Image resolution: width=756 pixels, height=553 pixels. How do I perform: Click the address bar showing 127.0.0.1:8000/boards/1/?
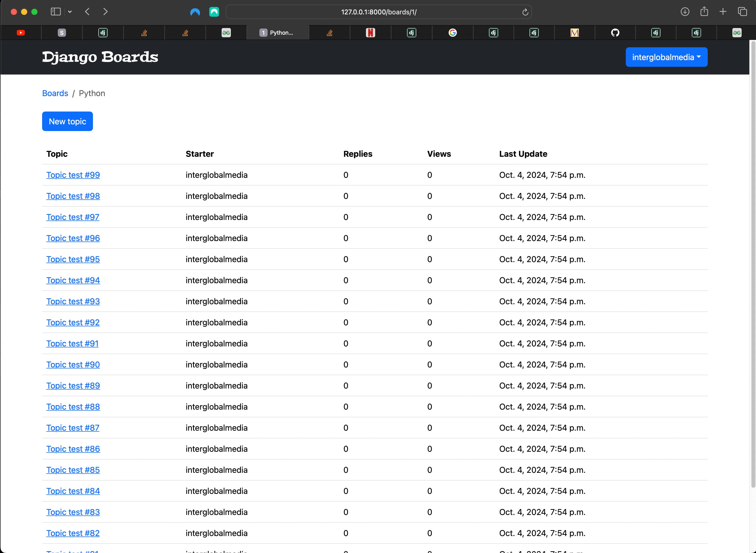(x=379, y=12)
